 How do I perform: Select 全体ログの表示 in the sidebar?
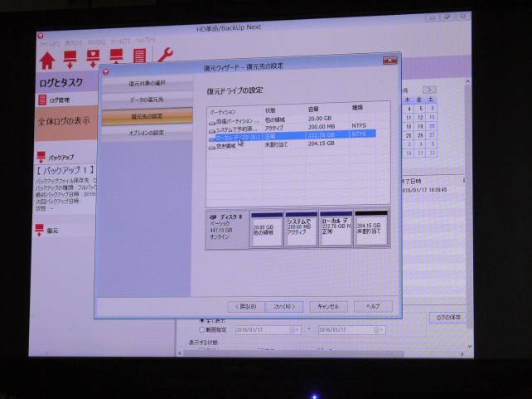pyautogui.click(x=65, y=123)
